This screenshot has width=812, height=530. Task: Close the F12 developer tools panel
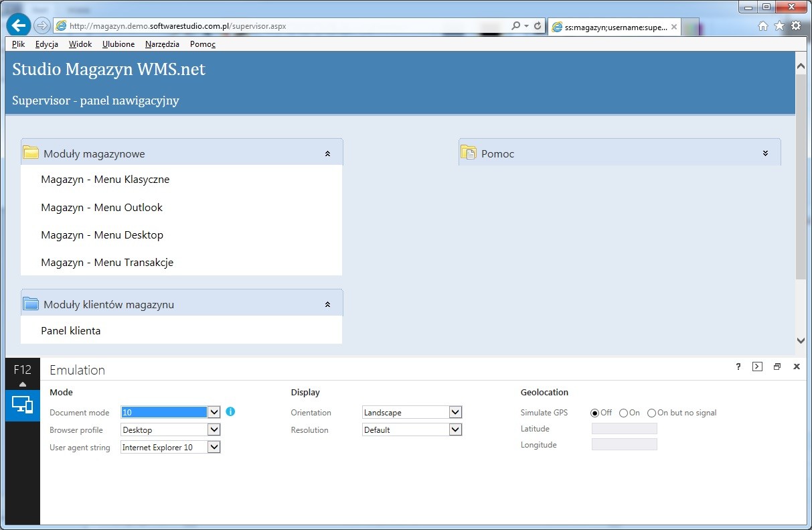797,367
